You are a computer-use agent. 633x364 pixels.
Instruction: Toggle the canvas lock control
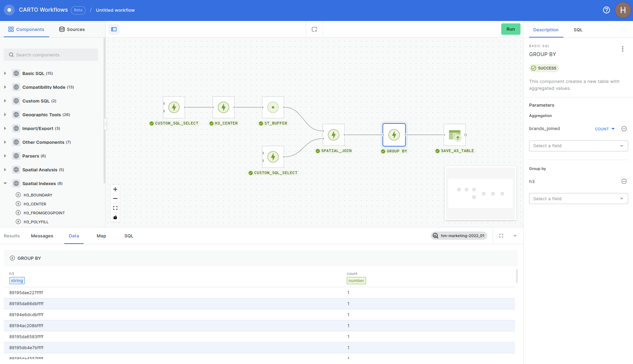pyautogui.click(x=115, y=217)
